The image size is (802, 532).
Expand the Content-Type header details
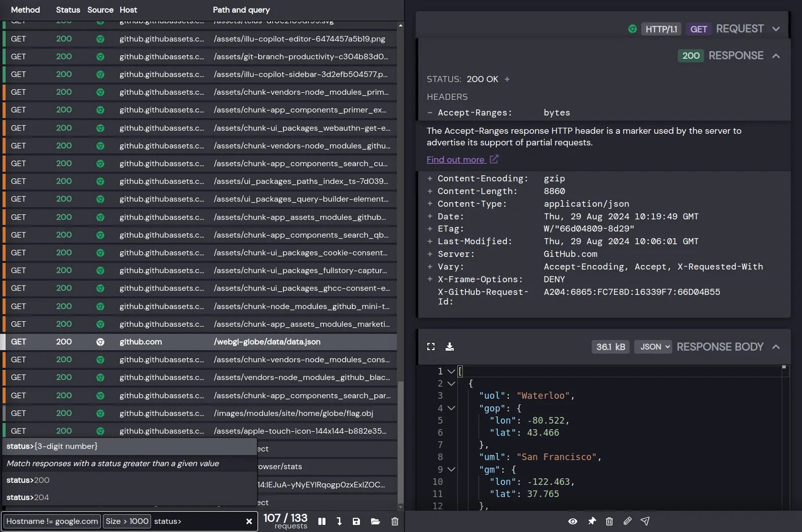point(430,204)
